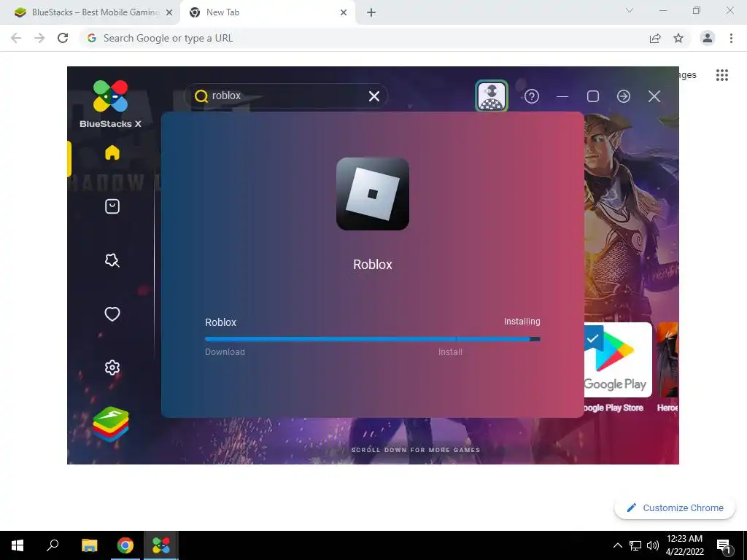Image resolution: width=747 pixels, height=560 pixels.
Task: Switch to BlueStacks browser tab
Action: coord(90,12)
